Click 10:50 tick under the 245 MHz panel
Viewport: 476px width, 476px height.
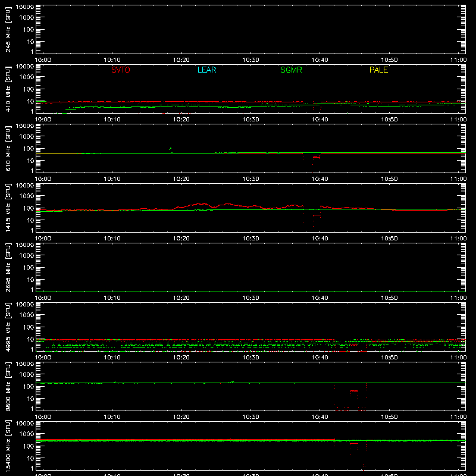pos(389,60)
